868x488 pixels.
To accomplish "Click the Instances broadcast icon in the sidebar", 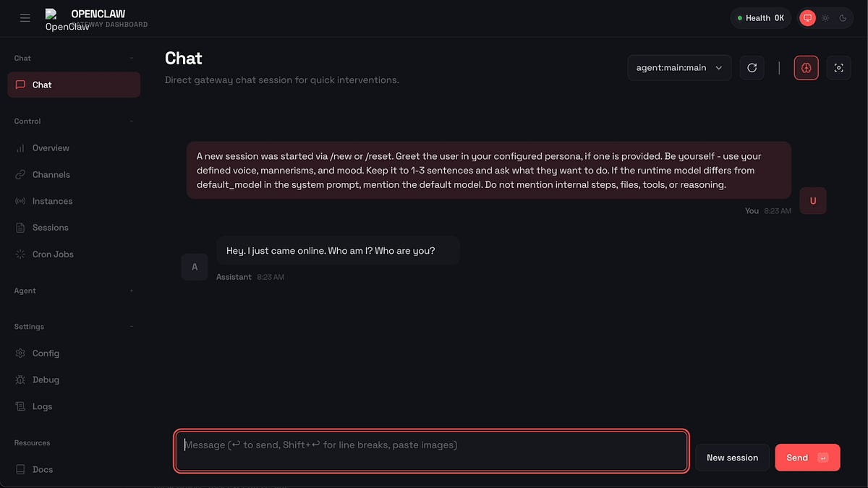I will (20, 201).
